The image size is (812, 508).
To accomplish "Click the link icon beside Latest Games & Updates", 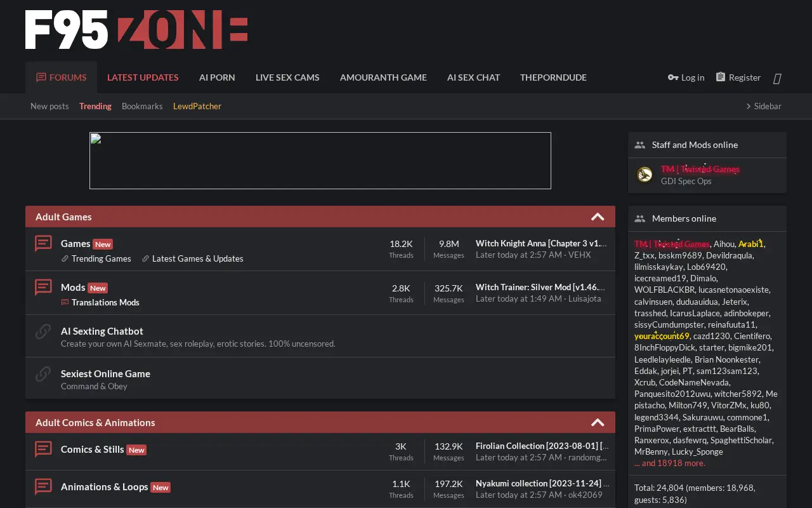I will (145, 258).
